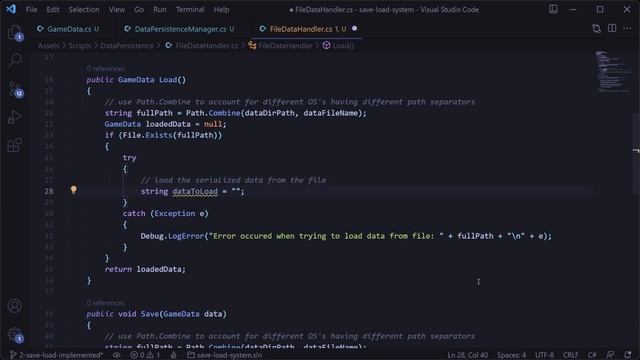Screen dimensions: 640x360
Task: Click the errors and warnings status indicator
Action: click(x=145, y=355)
